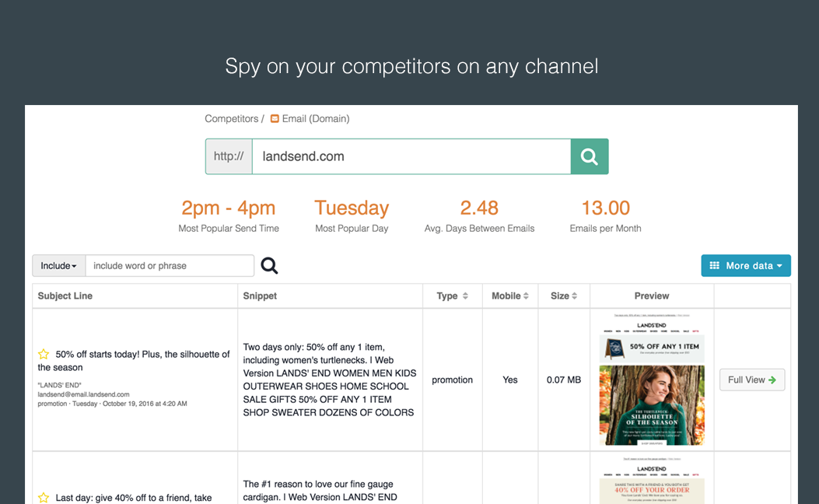Open the Include filter dropdown

58,265
